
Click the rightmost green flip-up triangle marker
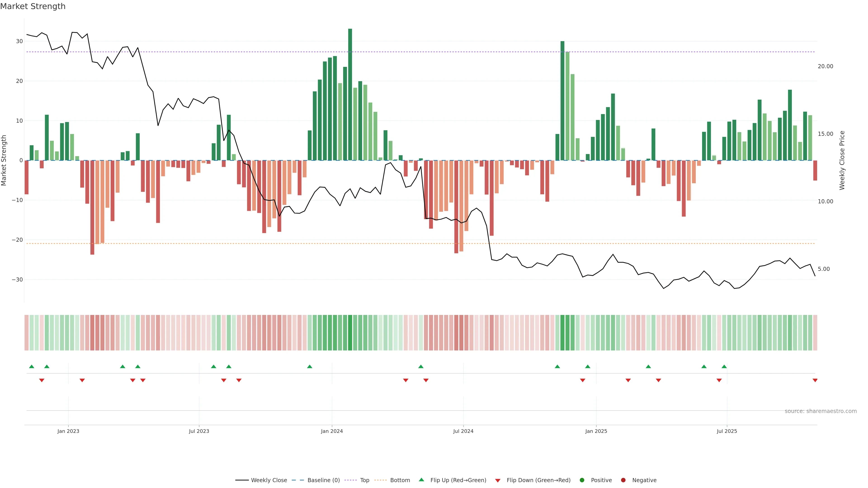tap(724, 366)
